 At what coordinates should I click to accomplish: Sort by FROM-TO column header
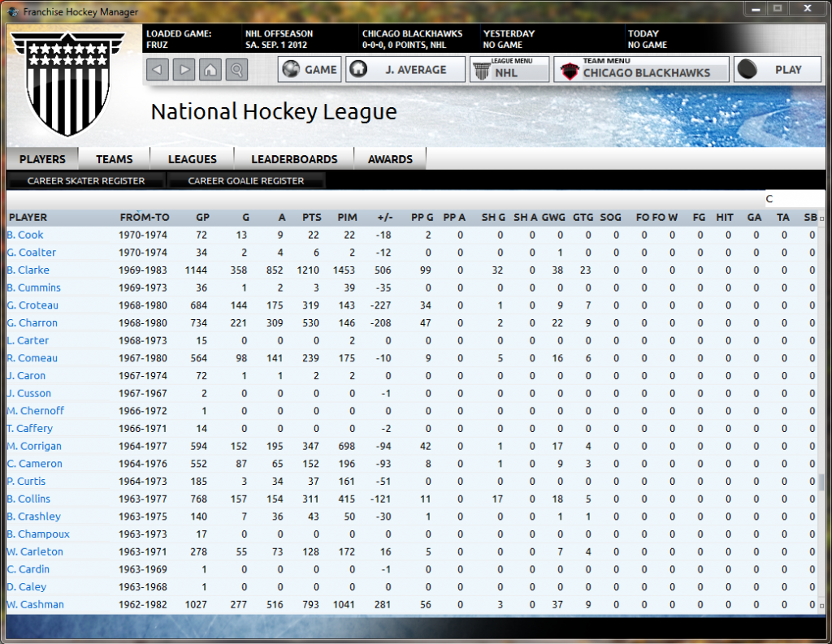[145, 218]
